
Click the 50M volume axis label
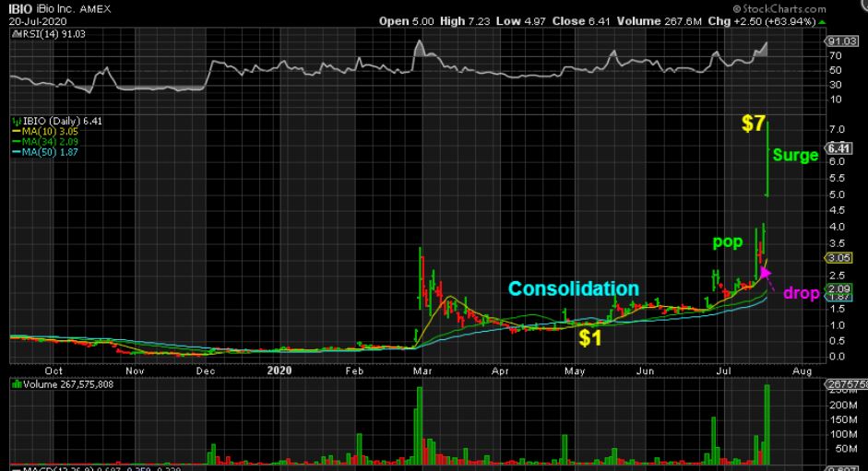pos(845,449)
